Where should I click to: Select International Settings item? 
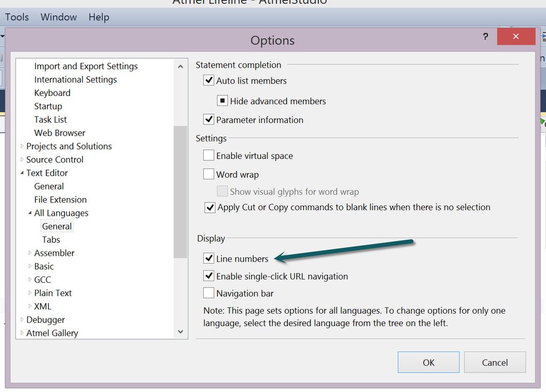click(76, 79)
